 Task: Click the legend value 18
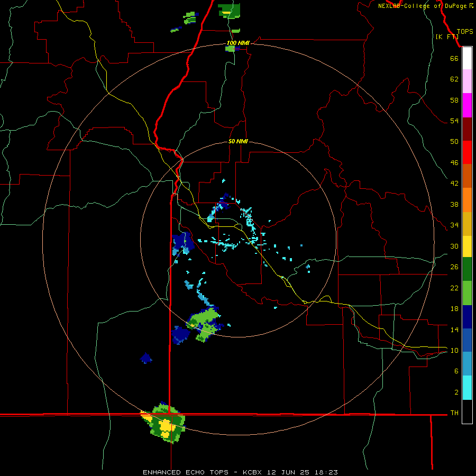click(454, 309)
